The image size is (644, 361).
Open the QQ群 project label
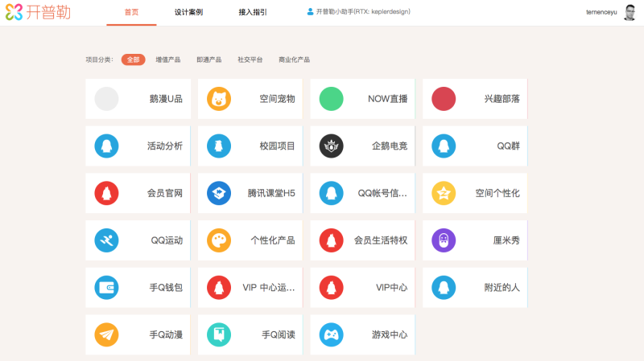point(509,146)
